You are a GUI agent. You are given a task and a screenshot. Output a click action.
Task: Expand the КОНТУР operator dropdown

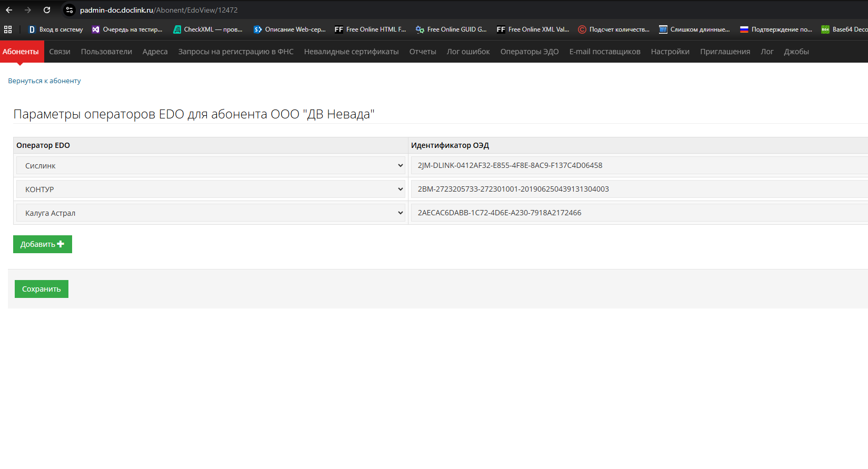click(211, 189)
